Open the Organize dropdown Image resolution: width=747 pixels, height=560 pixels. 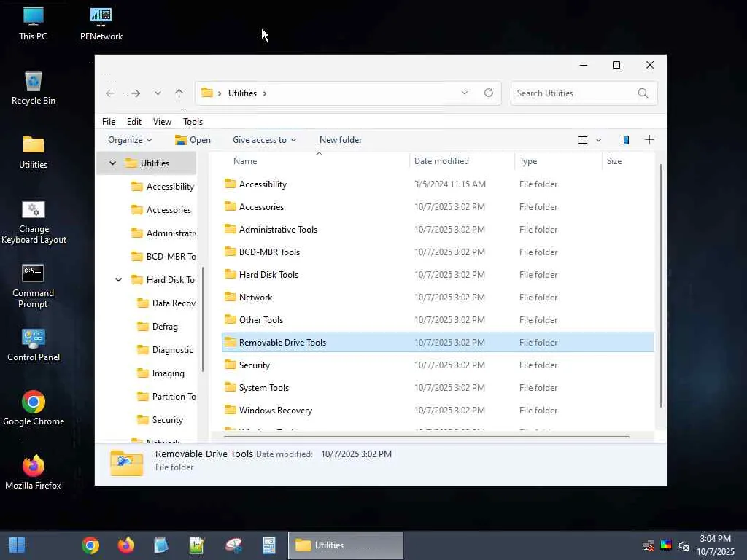pos(130,140)
